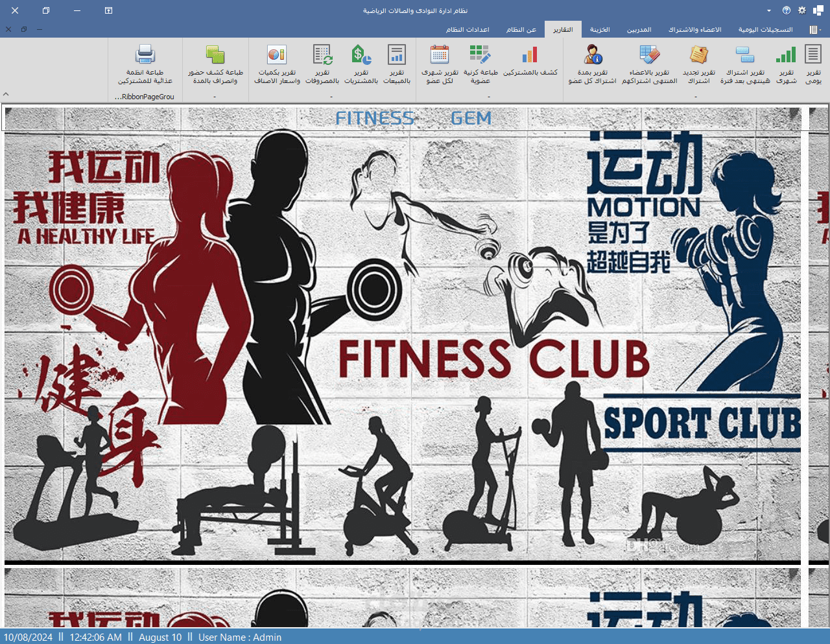This screenshot has width=830, height=644.
Task: Switch to the الاعضاء والاشتراك tab
Action: 695,30
